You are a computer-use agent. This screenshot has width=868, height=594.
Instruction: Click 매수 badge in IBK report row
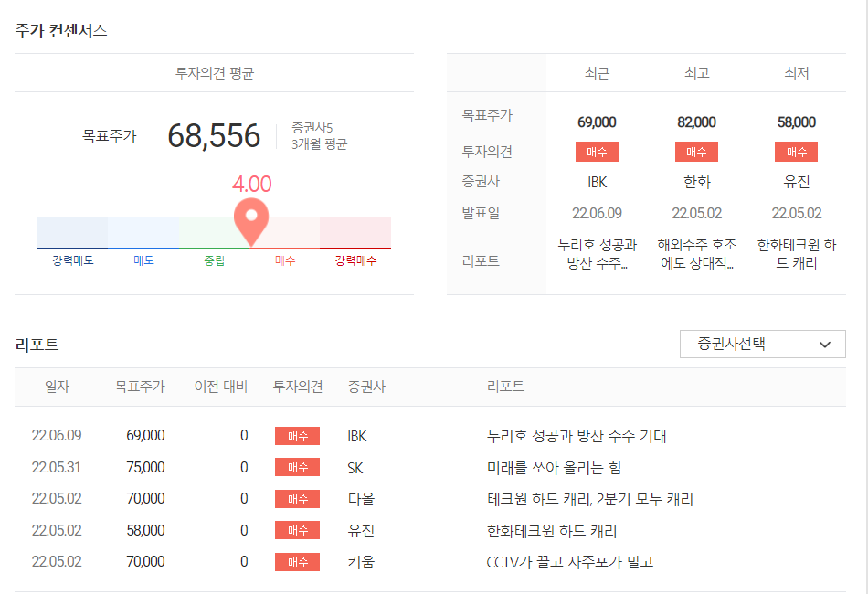click(x=297, y=436)
